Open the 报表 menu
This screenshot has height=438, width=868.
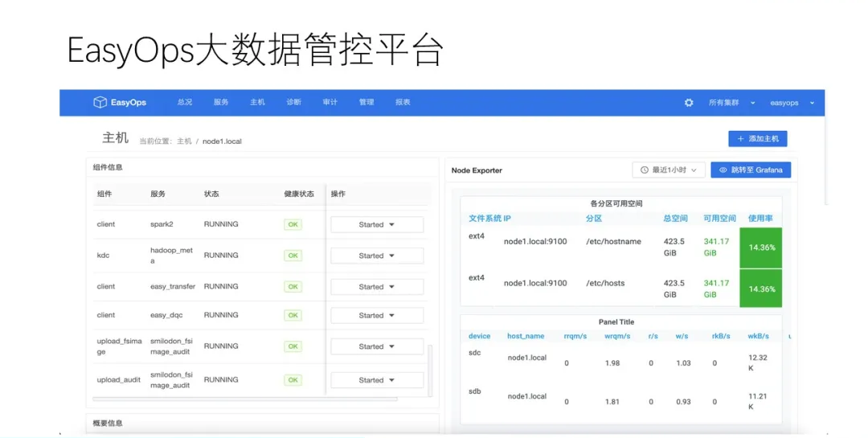[403, 102]
